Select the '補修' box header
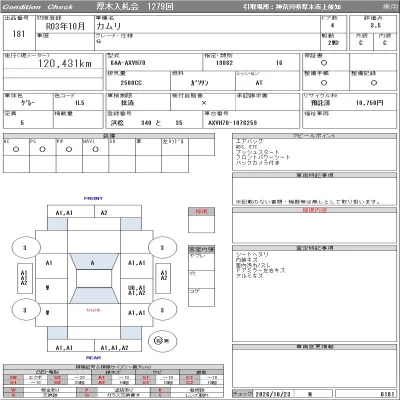The width and height of the screenshot is (400, 400). 201,211
